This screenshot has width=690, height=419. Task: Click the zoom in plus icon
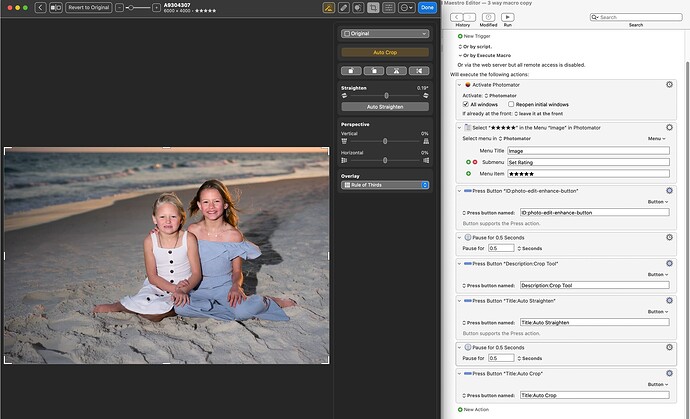tap(156, 7)
